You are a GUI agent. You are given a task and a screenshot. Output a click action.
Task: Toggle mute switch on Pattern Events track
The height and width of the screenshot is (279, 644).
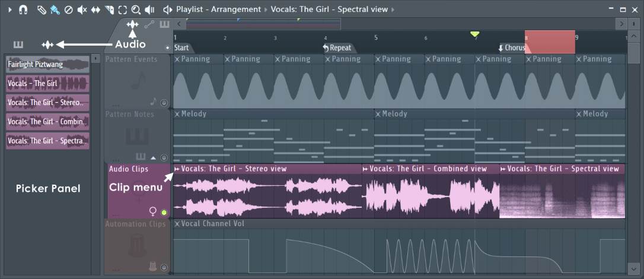click(x=164, y=103)
